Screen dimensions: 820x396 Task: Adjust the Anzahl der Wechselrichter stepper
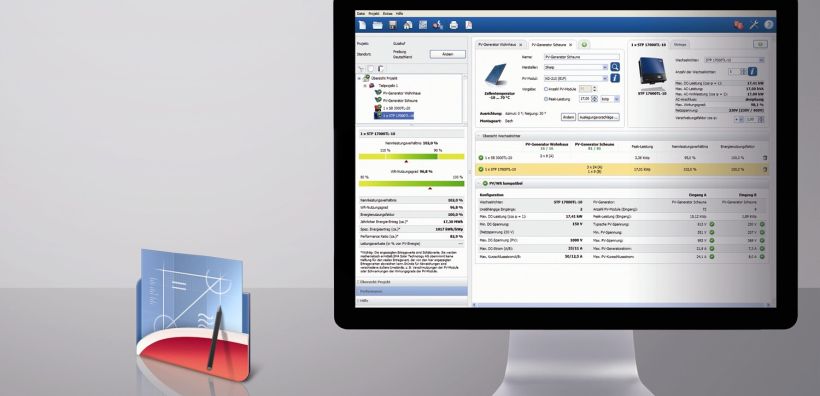click(x=743, y=71)
